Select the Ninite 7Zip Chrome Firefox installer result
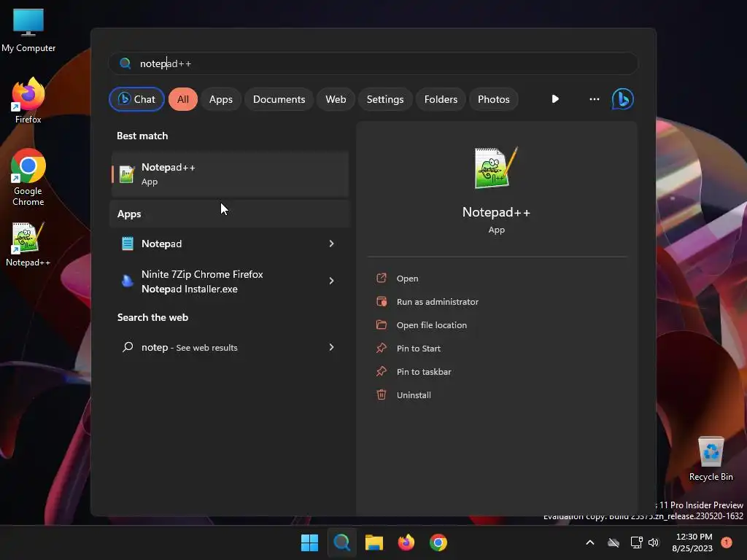Image resolution: width=747 pixels, height=560 pixels. (230, 281)
